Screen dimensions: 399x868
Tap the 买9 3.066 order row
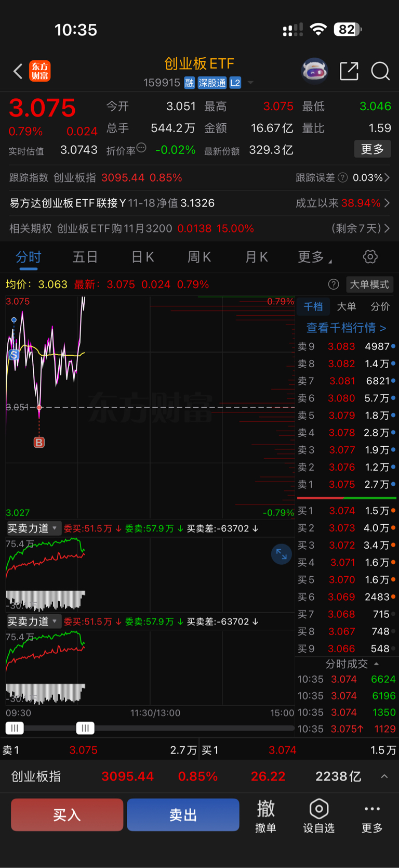coord(347,649)
